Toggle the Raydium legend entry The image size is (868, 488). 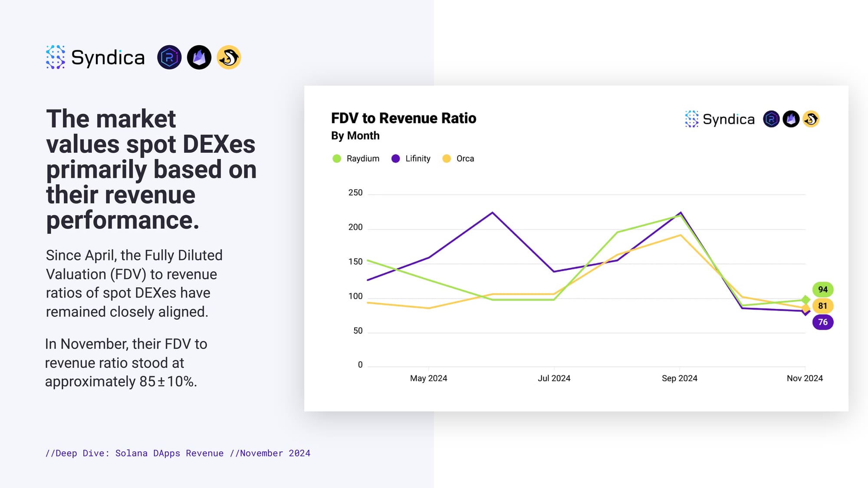coord(356,159)
